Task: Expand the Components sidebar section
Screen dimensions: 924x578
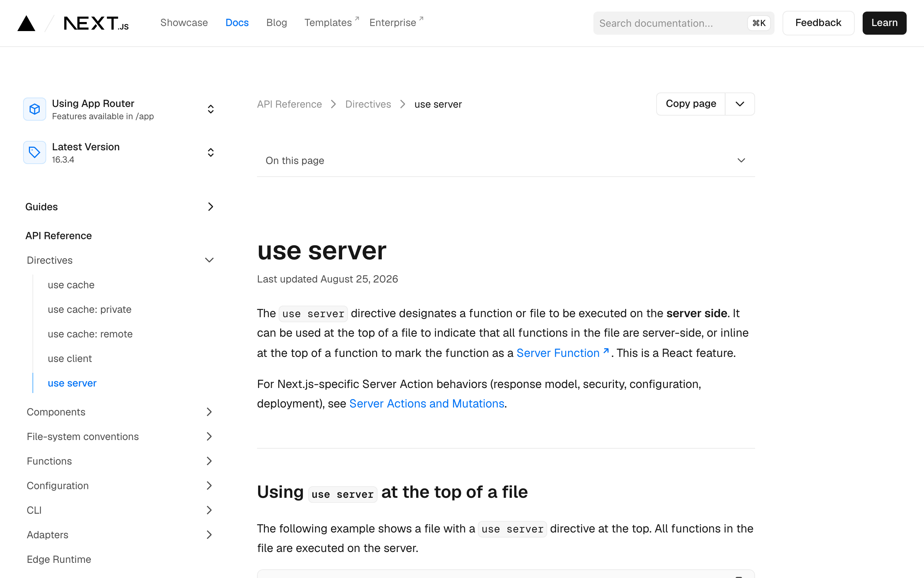Action: 119,412
